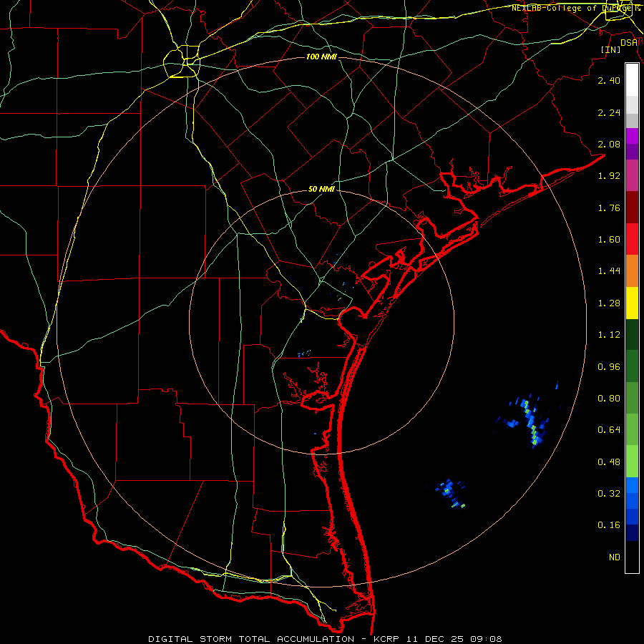Click the 2.40 legend value
Screen dimensions: 644x644
pyautogui.click(x=609, y=80)
